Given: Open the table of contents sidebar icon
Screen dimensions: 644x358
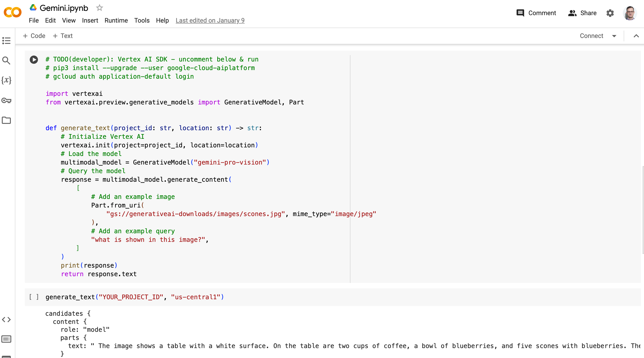Looking at the screenshot, I should tap(6, 40).
